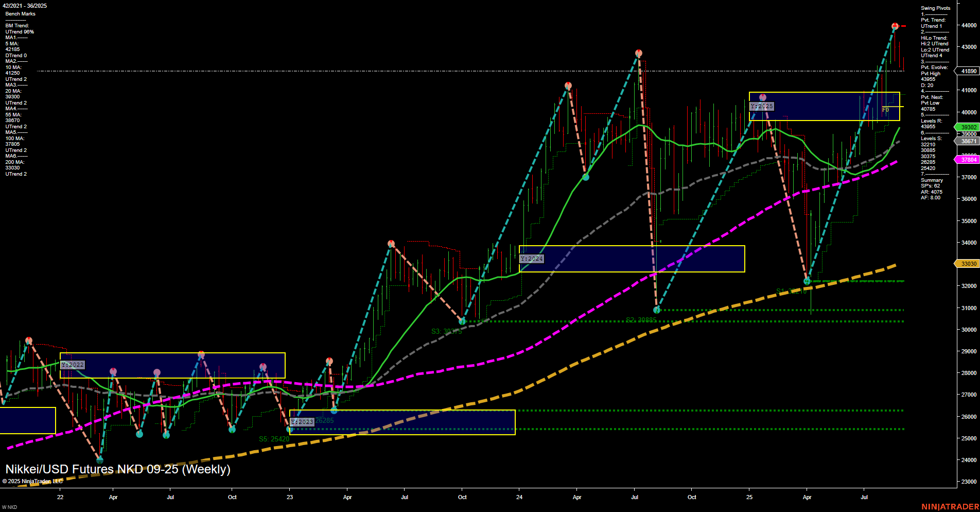Click the S3: 30375 support label
The image size is (980, 512).
[447, 331]
